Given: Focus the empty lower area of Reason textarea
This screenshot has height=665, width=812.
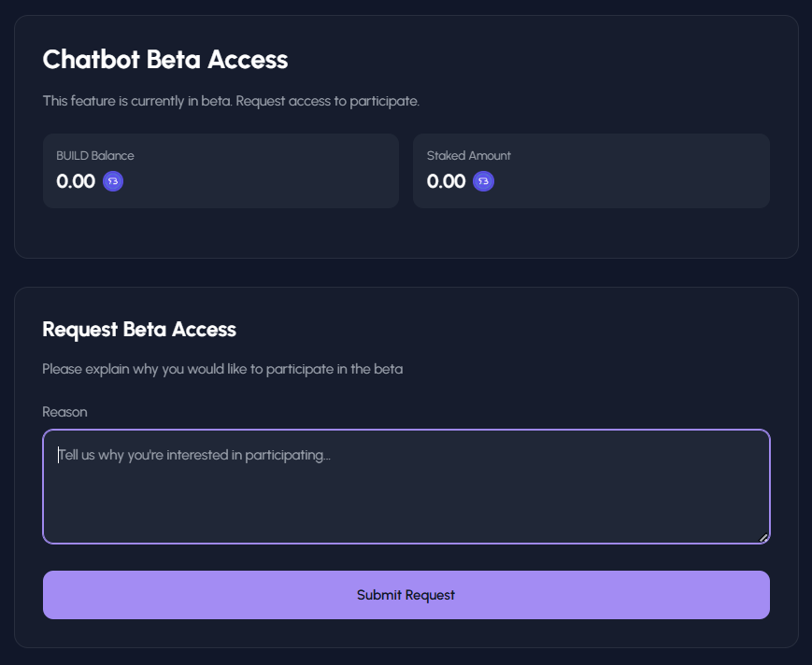Looking at the screenshot, I should point(406,509).
